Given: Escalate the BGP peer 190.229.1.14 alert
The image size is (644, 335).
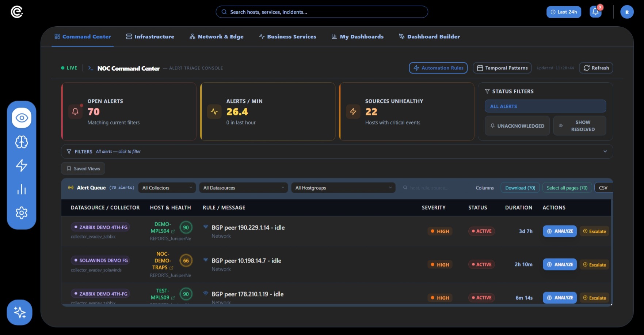Looking at the screenshot, I should click(594, 231).
